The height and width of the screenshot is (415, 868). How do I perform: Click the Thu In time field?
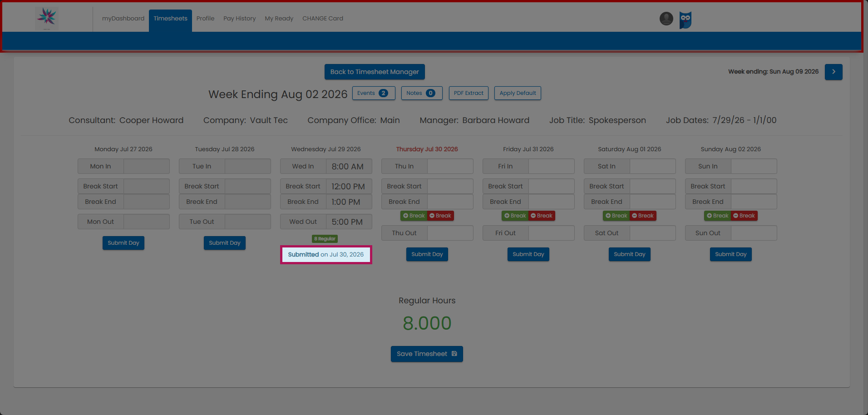tap(450, 166)
